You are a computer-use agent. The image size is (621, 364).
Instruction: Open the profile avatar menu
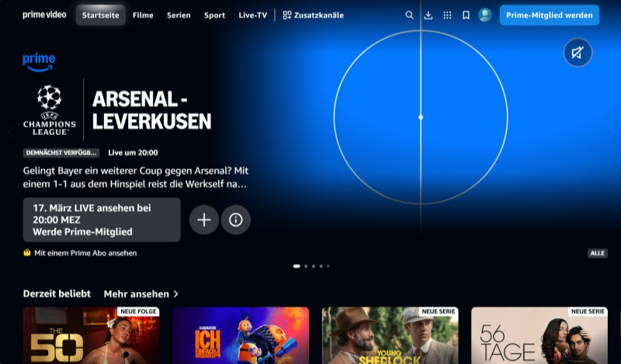click(x=484, y=15)
